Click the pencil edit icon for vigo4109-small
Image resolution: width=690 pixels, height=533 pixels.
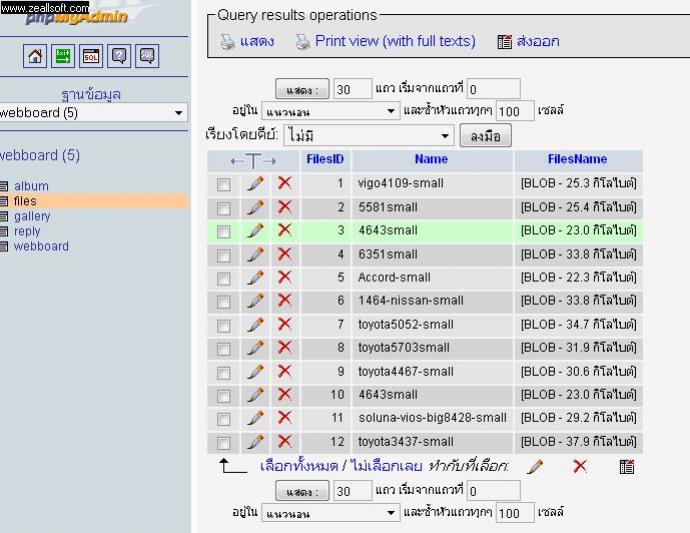click(256, 184)
